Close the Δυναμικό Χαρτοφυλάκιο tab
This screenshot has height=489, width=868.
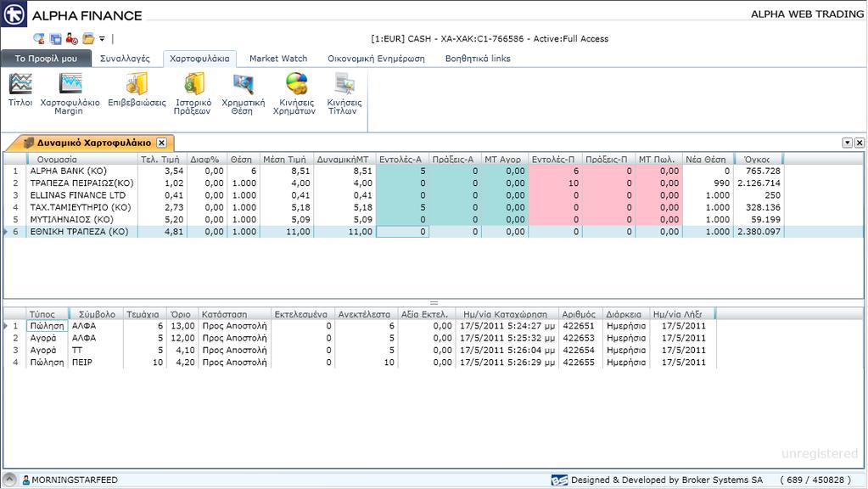click(x=161, y=143)
